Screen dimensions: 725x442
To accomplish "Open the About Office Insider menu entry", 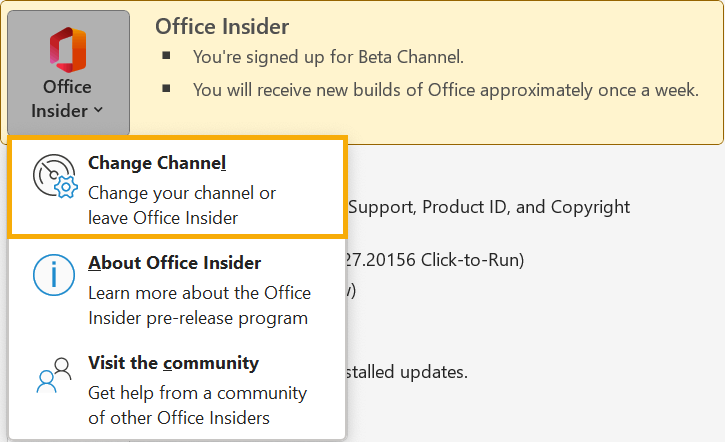I will coord(174,264).
